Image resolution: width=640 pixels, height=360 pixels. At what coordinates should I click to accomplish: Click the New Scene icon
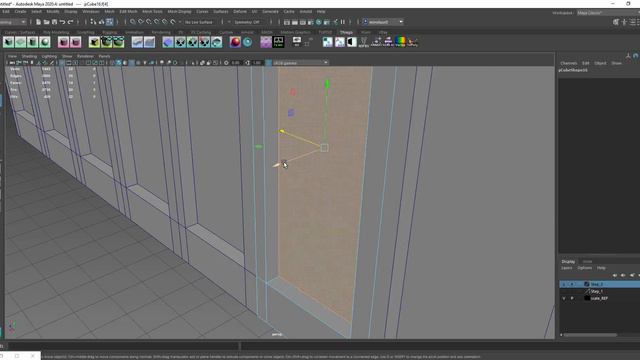[38, 22]
